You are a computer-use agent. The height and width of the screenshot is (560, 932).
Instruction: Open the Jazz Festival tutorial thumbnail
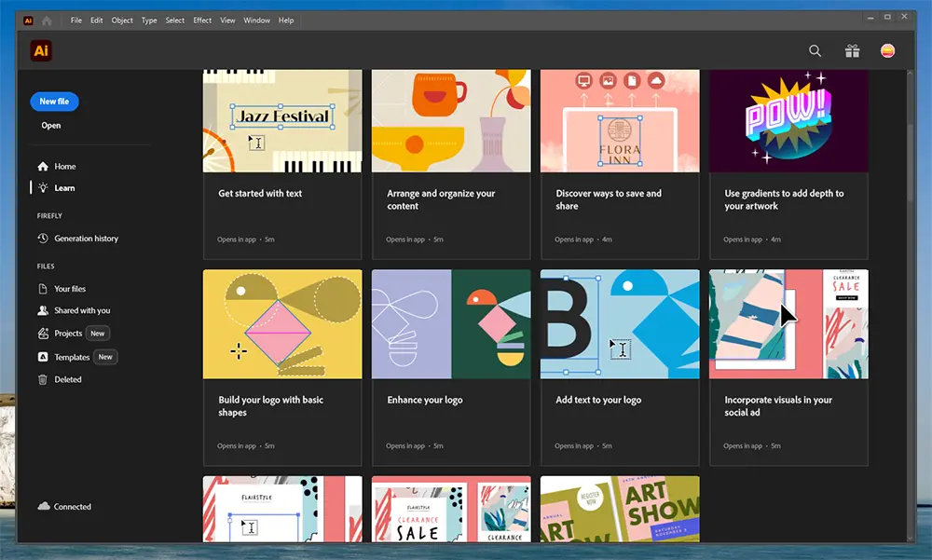[282, 121]
